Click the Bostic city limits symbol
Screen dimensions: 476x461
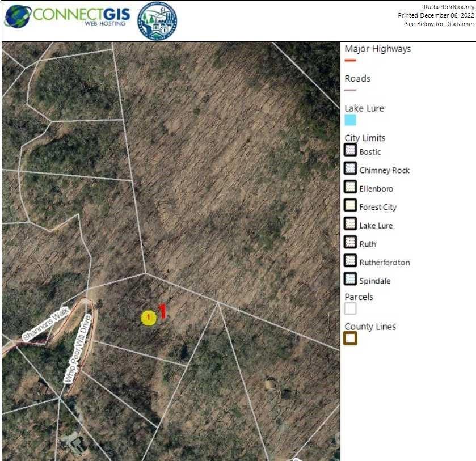coord(350,149)
